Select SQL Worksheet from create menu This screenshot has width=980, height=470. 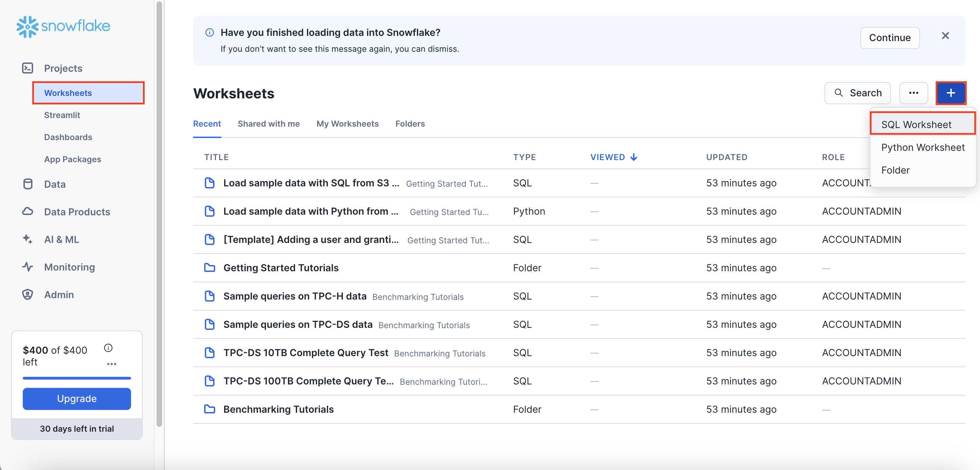click(x=916, y=125)
